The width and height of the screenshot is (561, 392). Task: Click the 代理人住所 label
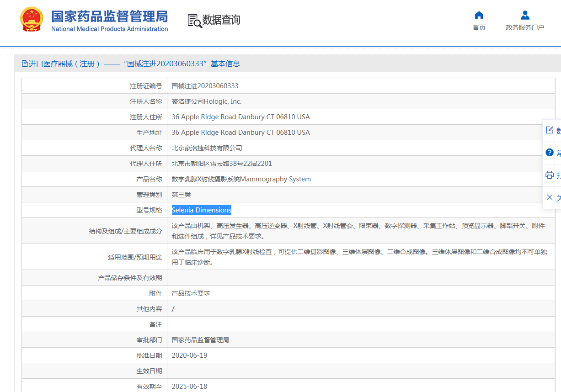(x=146, y=164)
